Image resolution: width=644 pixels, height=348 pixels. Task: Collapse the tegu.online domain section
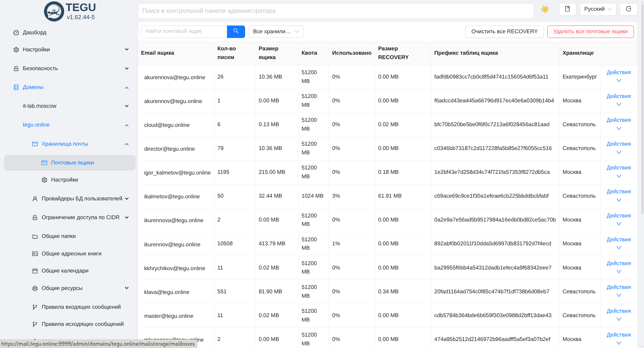(127, 125)
